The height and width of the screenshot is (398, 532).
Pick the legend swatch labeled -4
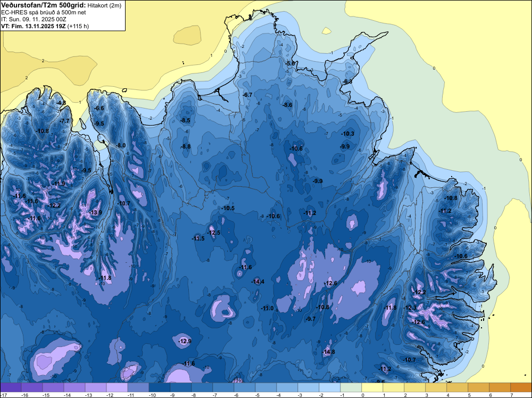pyautogui.click(x=287, y=387)
